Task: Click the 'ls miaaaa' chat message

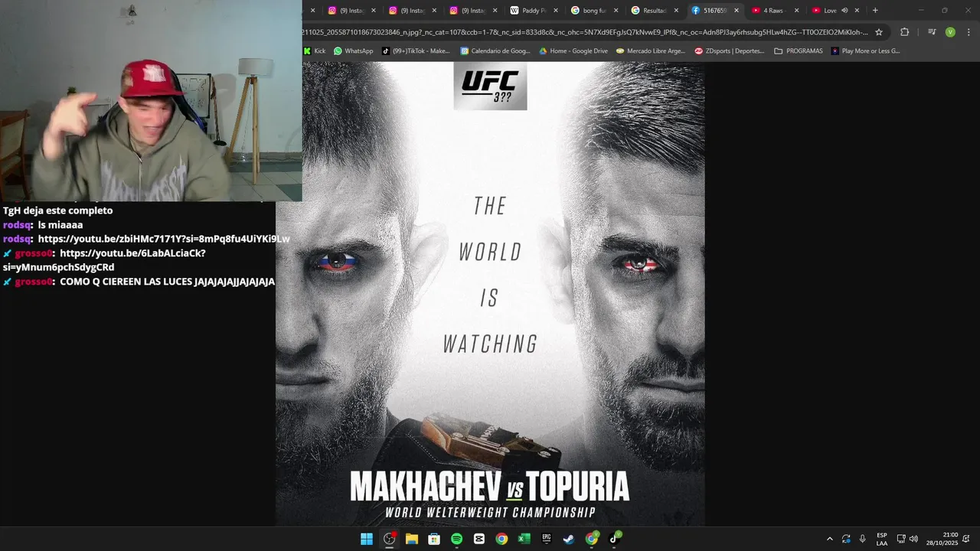Action: coord(60,225)
